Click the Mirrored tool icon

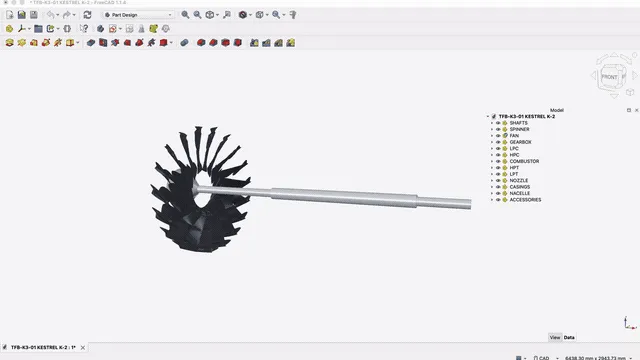(254, 42)
